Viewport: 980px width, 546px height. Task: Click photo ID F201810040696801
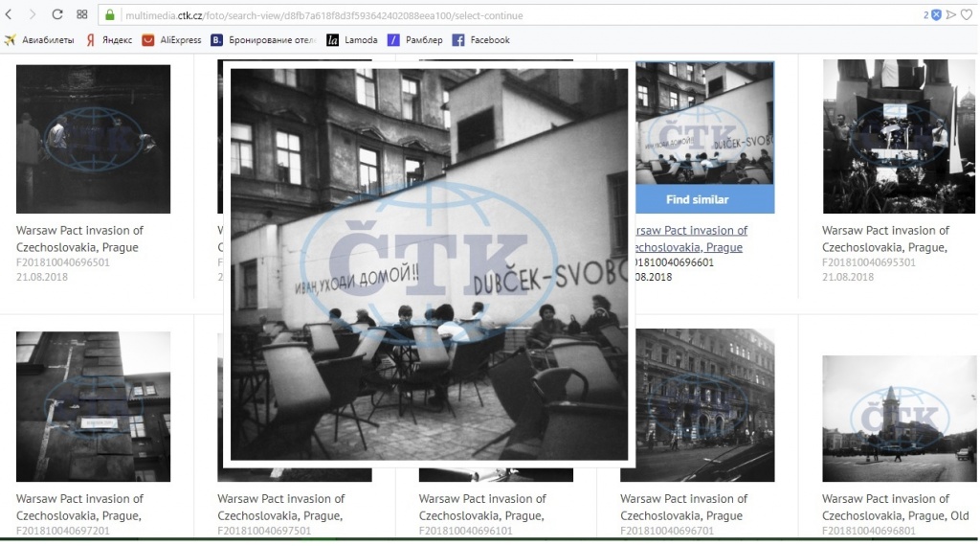[x=869, y=531]
